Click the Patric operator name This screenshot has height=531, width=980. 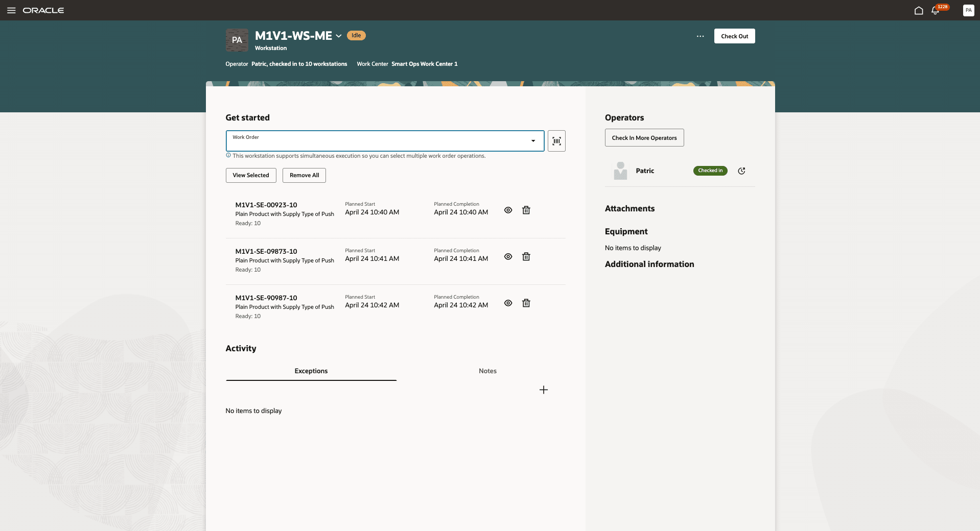coord(645,171)
